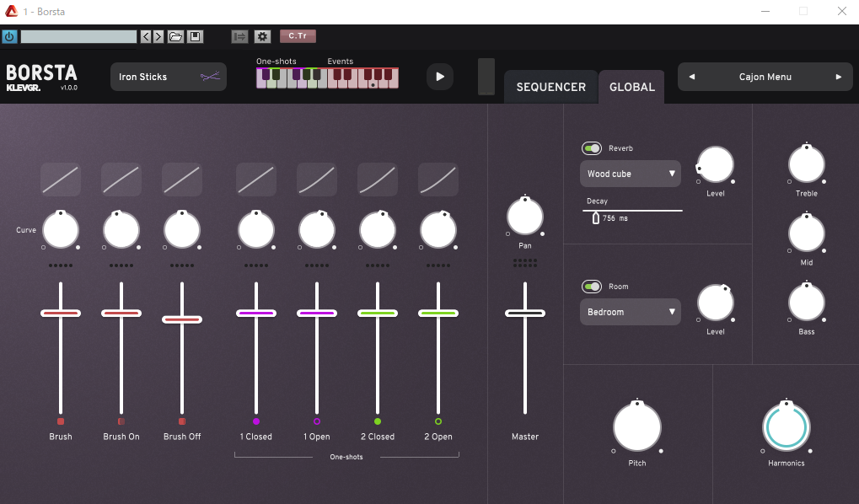
Task: Start playback with the play button
Action: point(440,77)
